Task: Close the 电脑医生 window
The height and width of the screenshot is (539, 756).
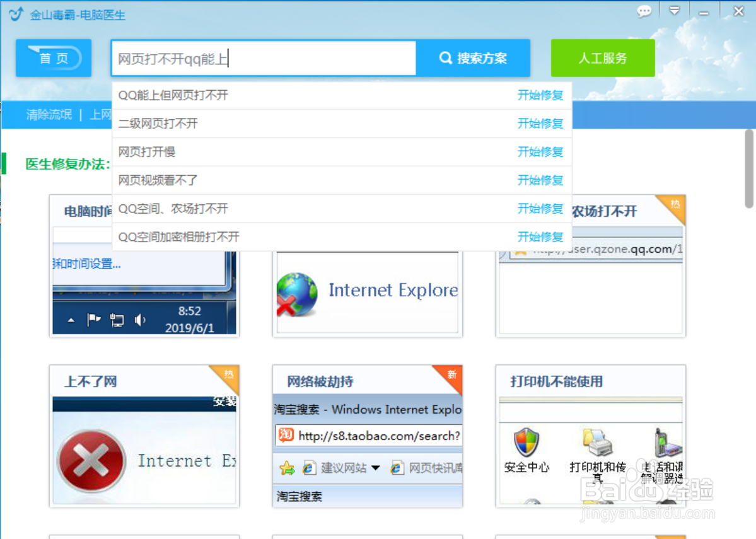Action: pyautogui.click(x=738, y=11)
